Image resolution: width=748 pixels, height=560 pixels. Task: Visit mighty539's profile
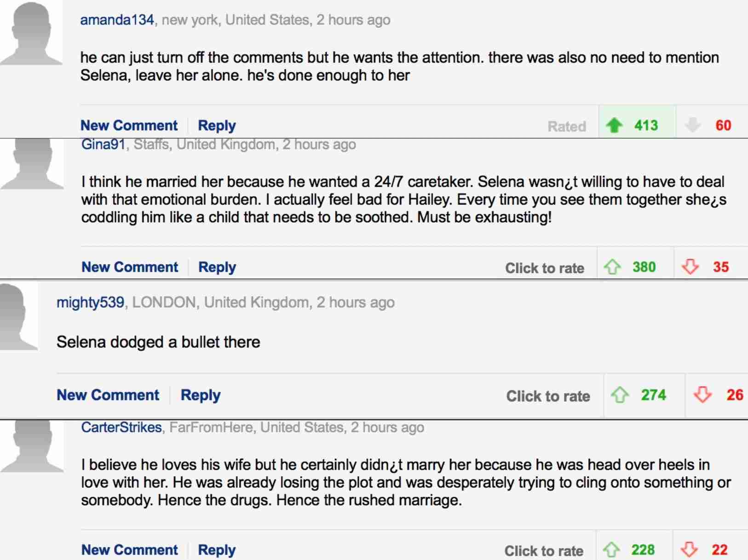pos(90,303)
